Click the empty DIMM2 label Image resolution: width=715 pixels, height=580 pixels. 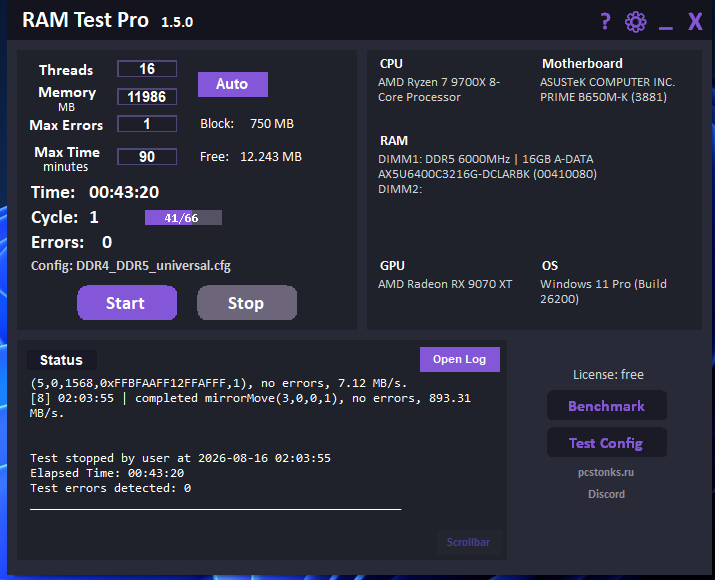[400, 189]
